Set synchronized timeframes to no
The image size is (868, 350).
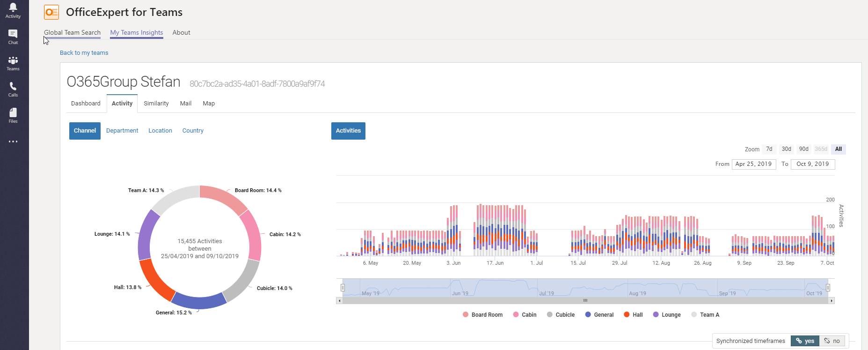[x=832, y=341]
